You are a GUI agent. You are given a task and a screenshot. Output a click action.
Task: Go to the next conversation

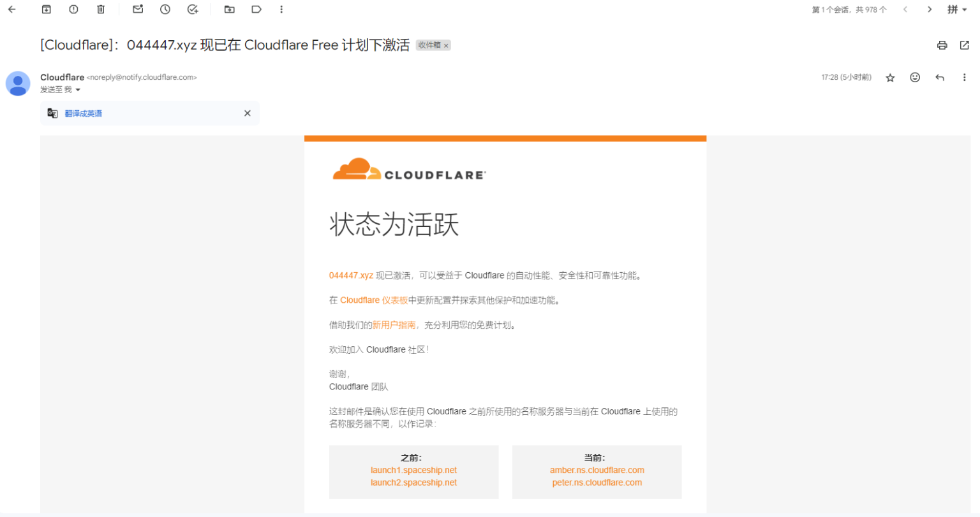tap(930, 10)
